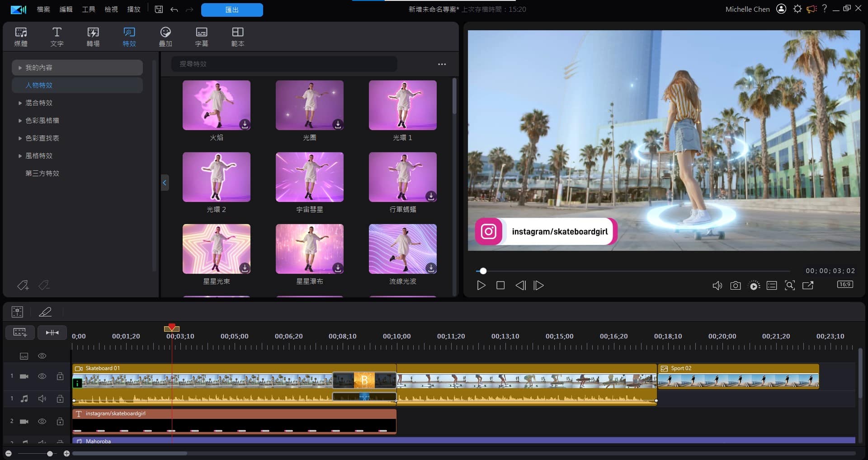Screen dimensions: 868x460
Task: Open the 轉場 (Transitions) room
Action: click(x=93, y=36)
